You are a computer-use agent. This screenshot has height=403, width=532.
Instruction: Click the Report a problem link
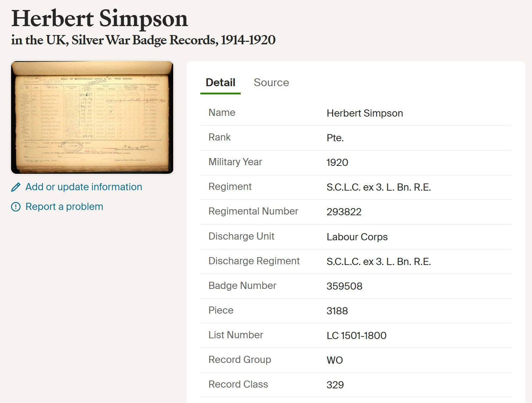(x=64, y=207)
